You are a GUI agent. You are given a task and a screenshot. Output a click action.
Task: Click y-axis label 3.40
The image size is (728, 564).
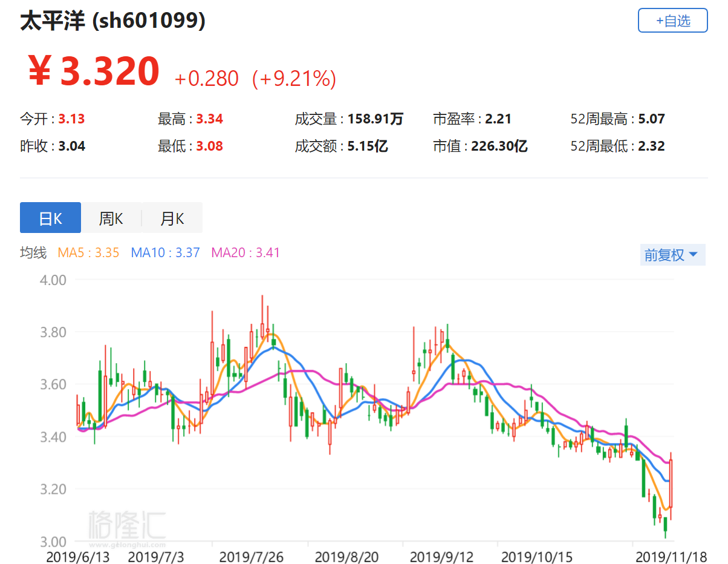54,437
